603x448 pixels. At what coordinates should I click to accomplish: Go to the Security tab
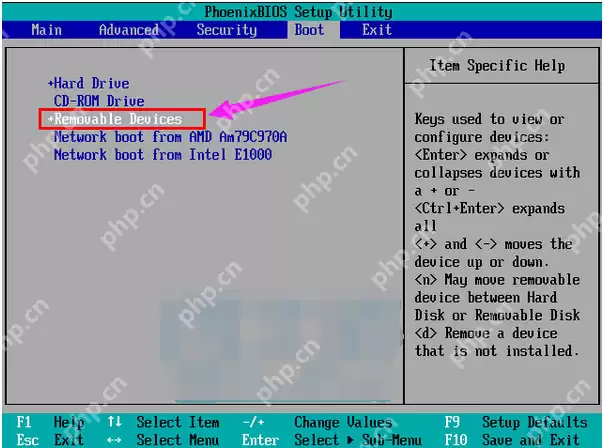[x=226, y=30]
